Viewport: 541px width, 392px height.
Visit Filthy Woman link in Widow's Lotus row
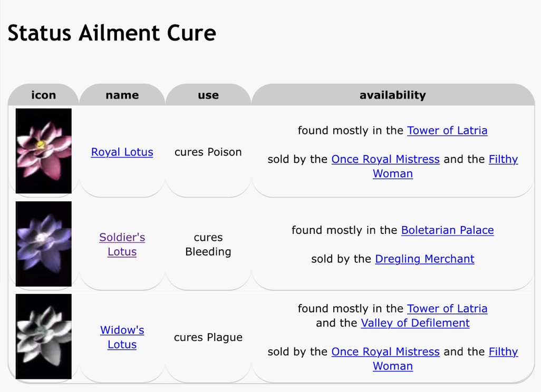[503, 351]
